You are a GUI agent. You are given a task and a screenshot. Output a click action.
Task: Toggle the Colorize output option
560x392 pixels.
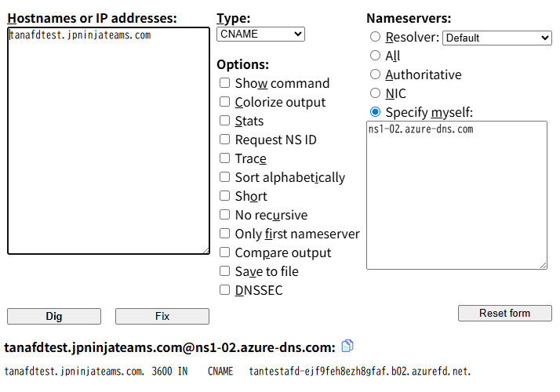pyautogui.click(x=224, y=102)
